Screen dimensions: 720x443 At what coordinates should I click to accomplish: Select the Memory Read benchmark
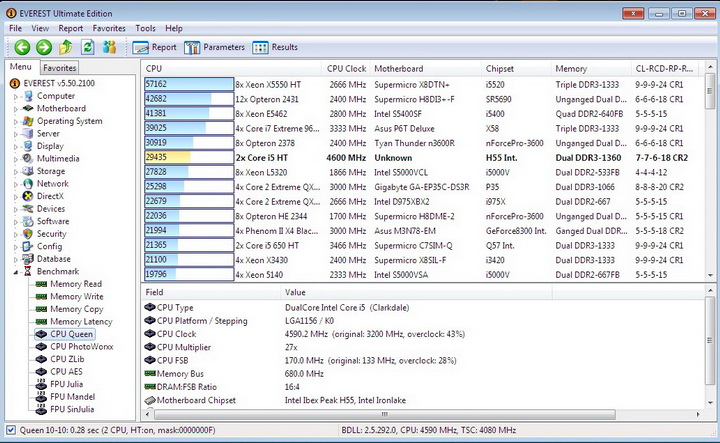click(x=76, y=284)
